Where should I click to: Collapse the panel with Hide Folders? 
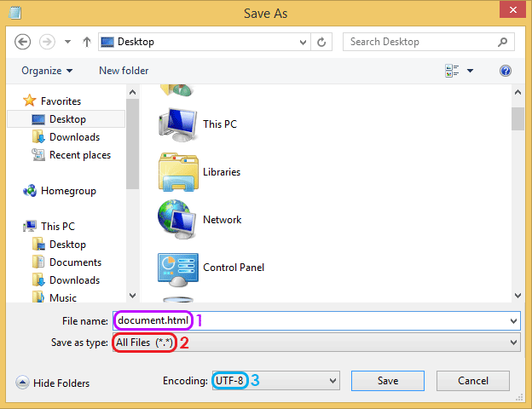[53, 383]
